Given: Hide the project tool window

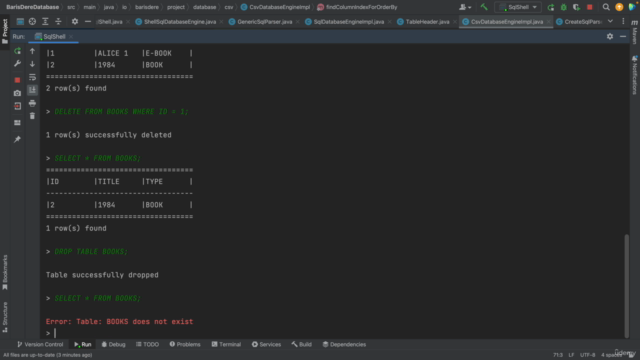Looking at the screenshot, I should [x=88, y=21].
